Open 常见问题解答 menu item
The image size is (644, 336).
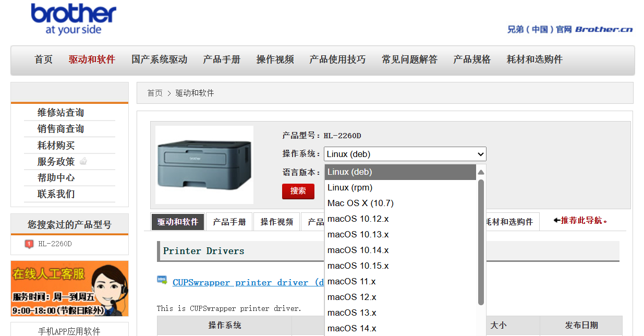point(409,59)
